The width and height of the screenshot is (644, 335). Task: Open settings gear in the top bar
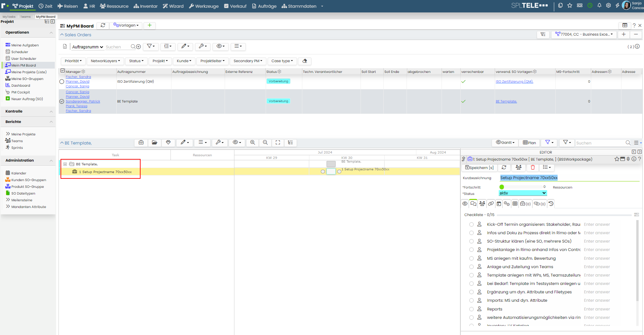pyautogui.click(x=608, y=5)
